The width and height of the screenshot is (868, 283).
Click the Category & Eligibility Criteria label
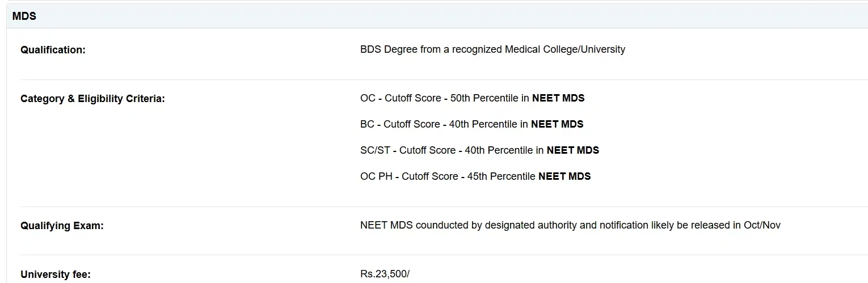pyautogui.click(x=92, y=99)
